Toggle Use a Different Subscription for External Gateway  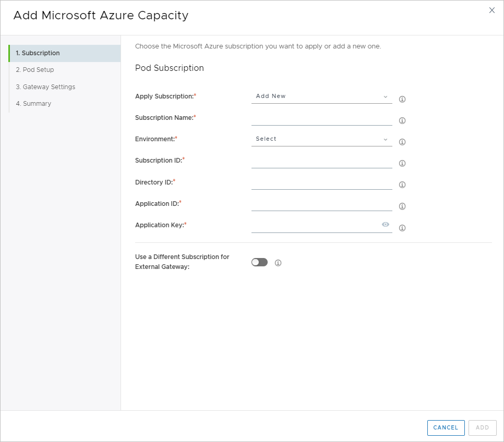coord(259,263)
